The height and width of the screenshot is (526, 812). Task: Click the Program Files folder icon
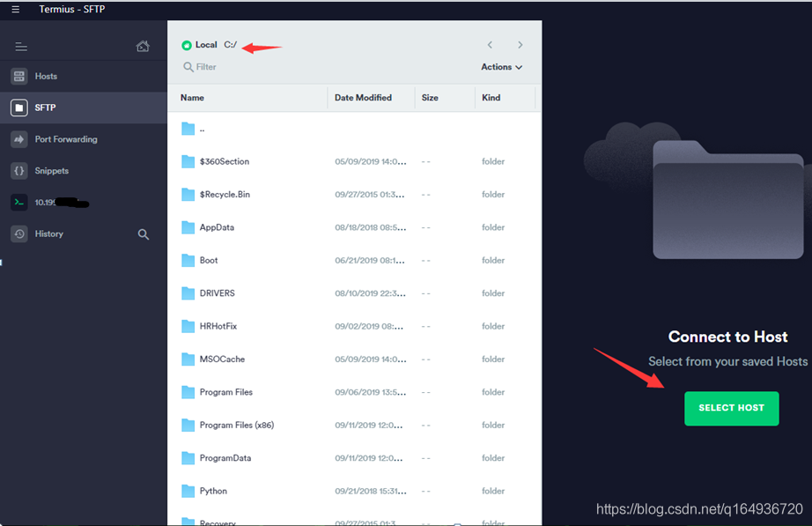click(188, 392)
